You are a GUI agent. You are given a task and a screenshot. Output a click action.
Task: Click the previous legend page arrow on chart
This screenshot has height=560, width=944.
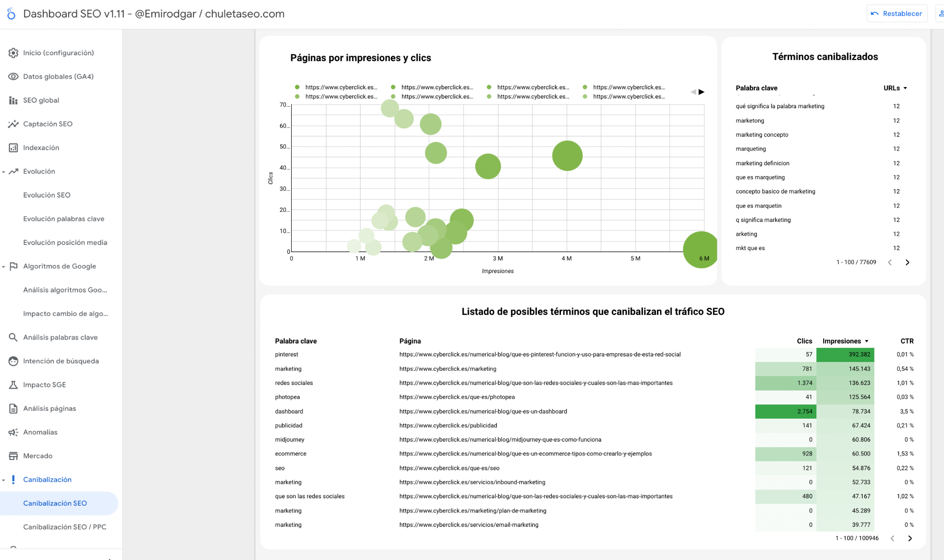click(693, 92)
